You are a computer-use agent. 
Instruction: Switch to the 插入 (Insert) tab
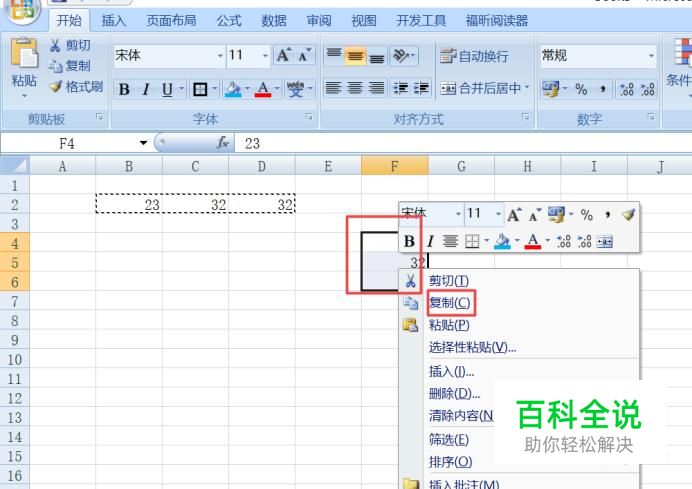tap(113, 20)
